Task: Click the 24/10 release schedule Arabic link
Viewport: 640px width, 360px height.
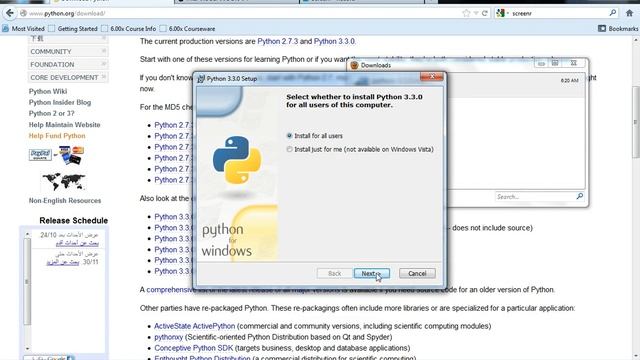Action: pyautogui.click(x=77, y=243)
